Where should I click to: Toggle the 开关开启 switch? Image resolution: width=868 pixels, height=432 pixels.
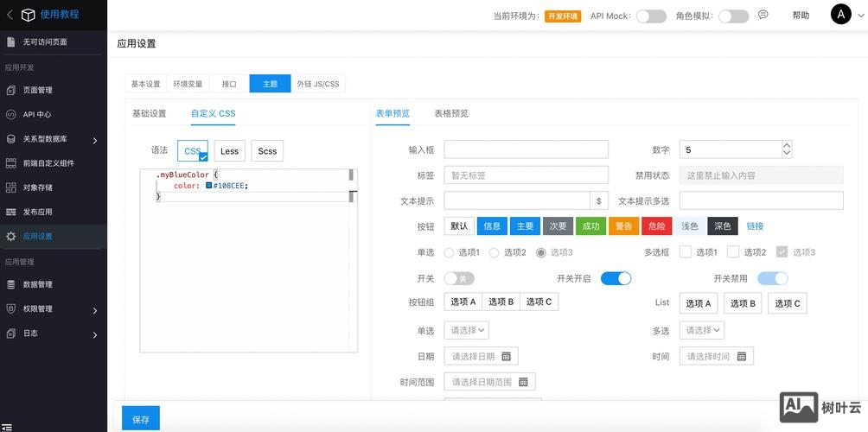[616, 278]
